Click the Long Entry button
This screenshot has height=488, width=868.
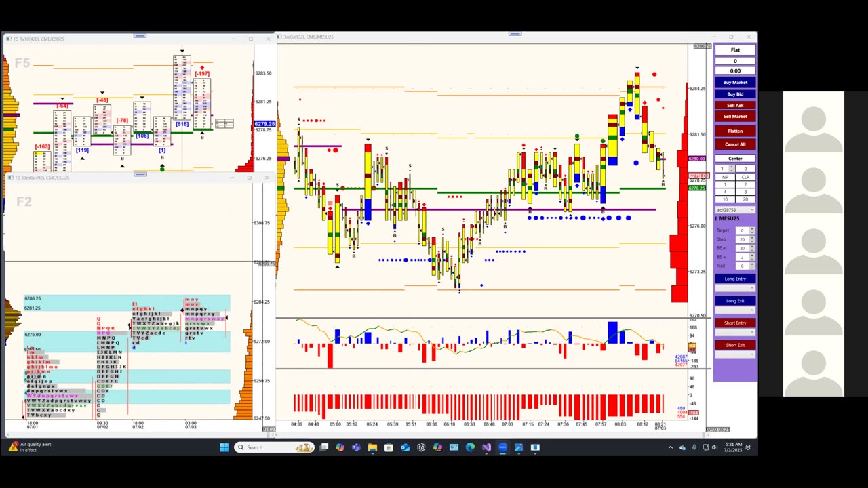point(735,279)
